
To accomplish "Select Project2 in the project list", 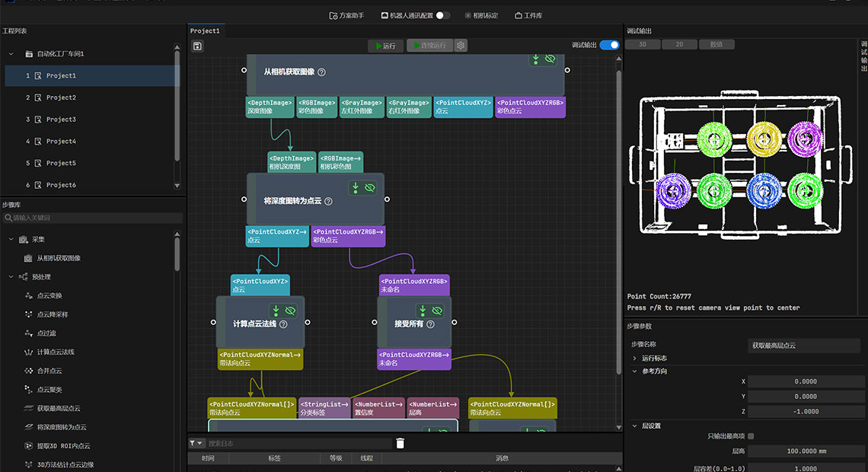I will [92, 97].
